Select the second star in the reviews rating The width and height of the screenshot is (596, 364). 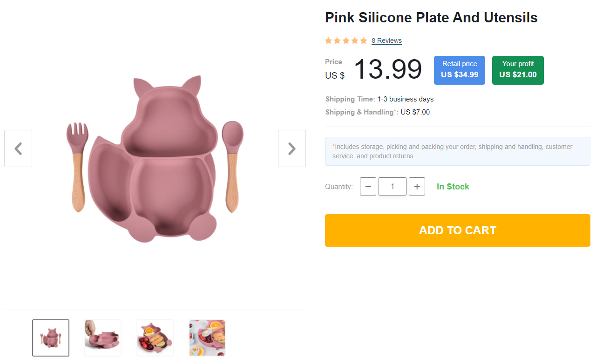pos(337,40)
